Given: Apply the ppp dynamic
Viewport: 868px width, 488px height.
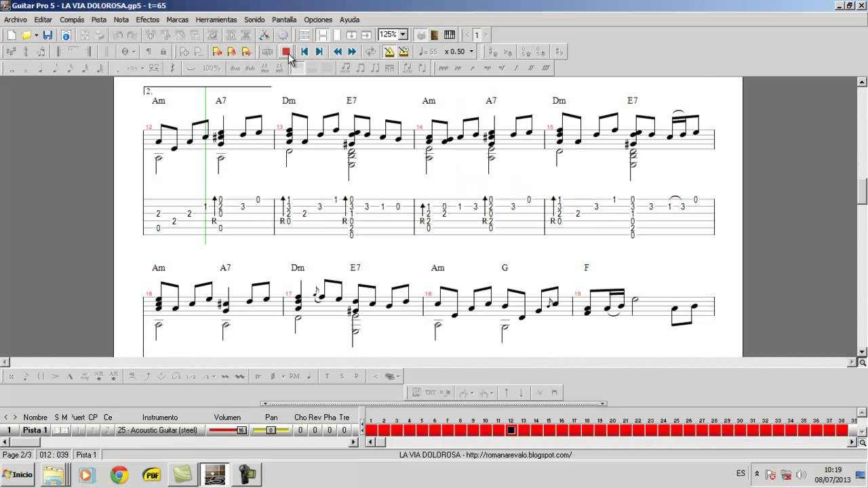Looking at the screenshot, I should click(x=443, y=68).
